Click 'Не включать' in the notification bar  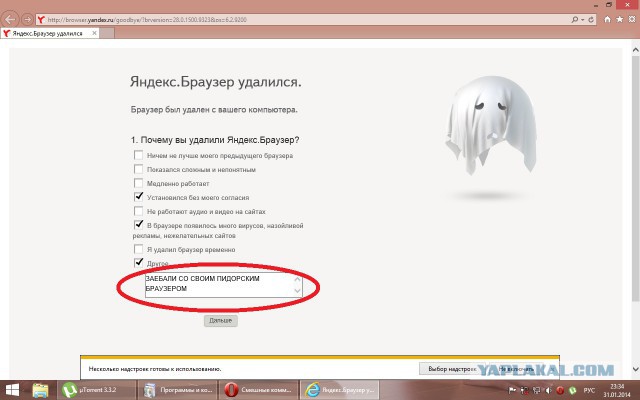point(516,369)
